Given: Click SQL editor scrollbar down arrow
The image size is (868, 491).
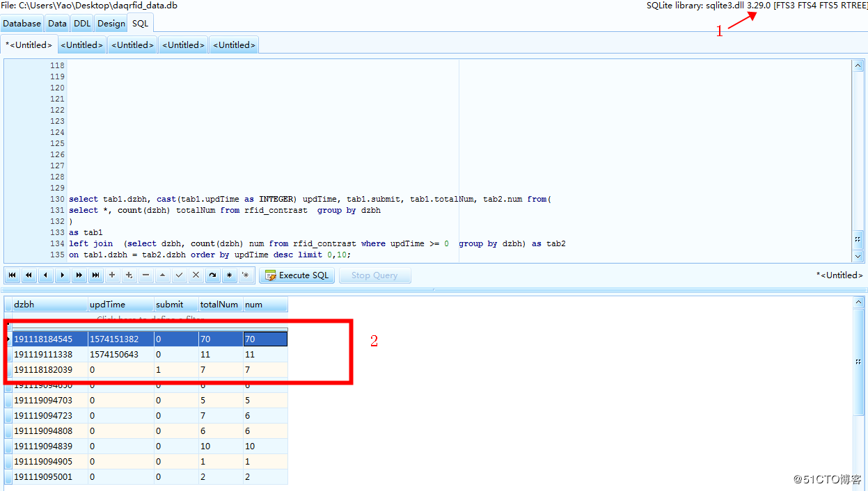Looking at the screenshot, I should [x=858, y=256].
